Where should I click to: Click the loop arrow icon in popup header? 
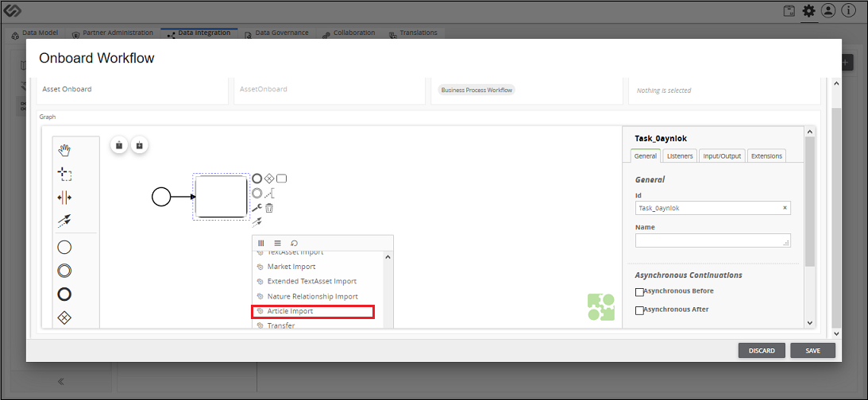(x=295, y=243)
